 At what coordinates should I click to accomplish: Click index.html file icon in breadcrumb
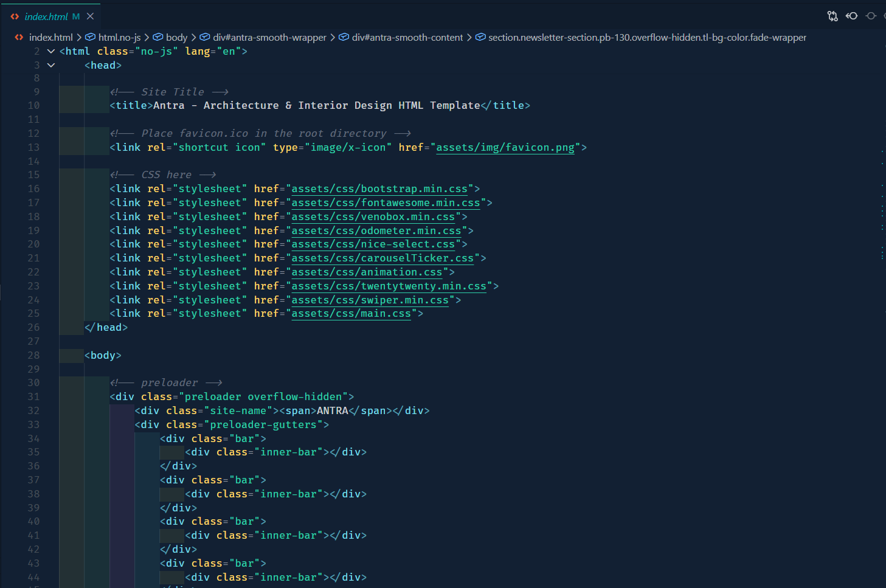(19, 38)
